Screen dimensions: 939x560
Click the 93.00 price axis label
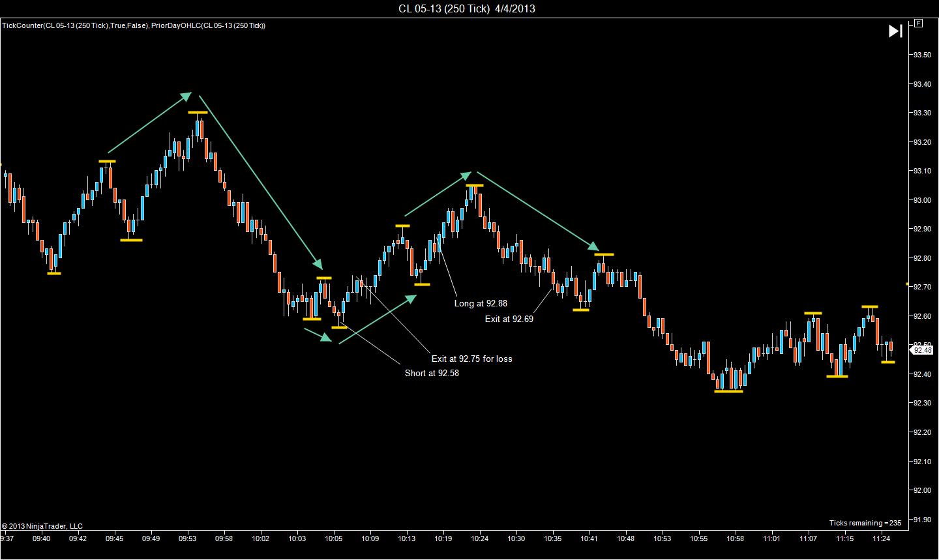coord(922,200)
